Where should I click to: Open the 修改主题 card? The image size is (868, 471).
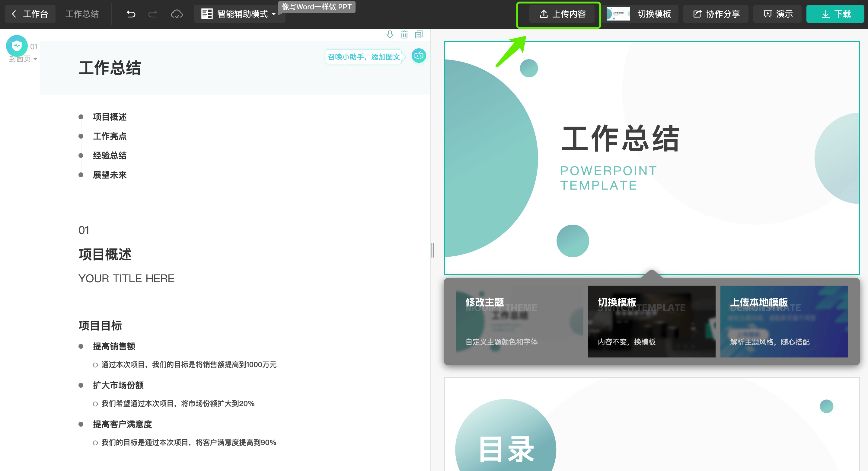click(519, 321)
